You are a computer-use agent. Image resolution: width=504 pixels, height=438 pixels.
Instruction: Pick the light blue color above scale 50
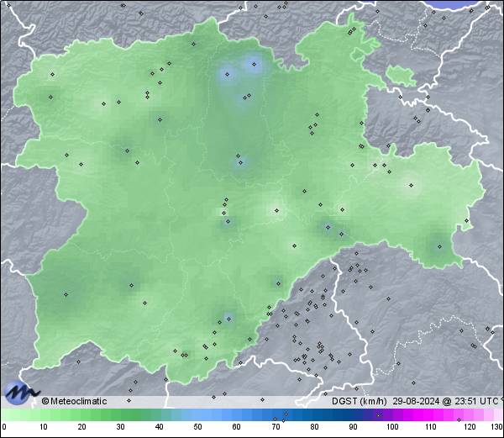197,414
